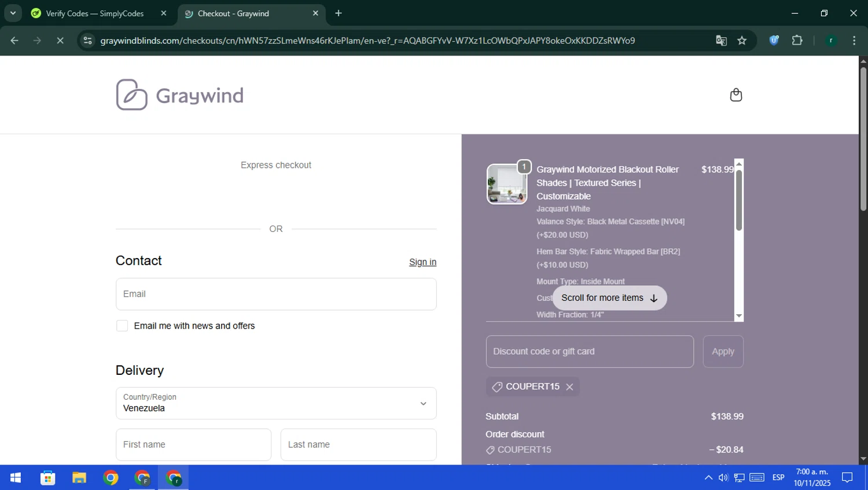868x490 pixels.
Task: Close the Verify Codes — SimplyCodes tab
Action: click(164, 13)
